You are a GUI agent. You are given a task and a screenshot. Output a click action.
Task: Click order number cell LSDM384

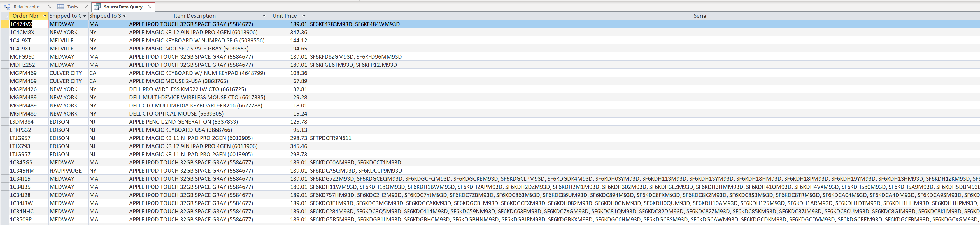pos(29,122)
